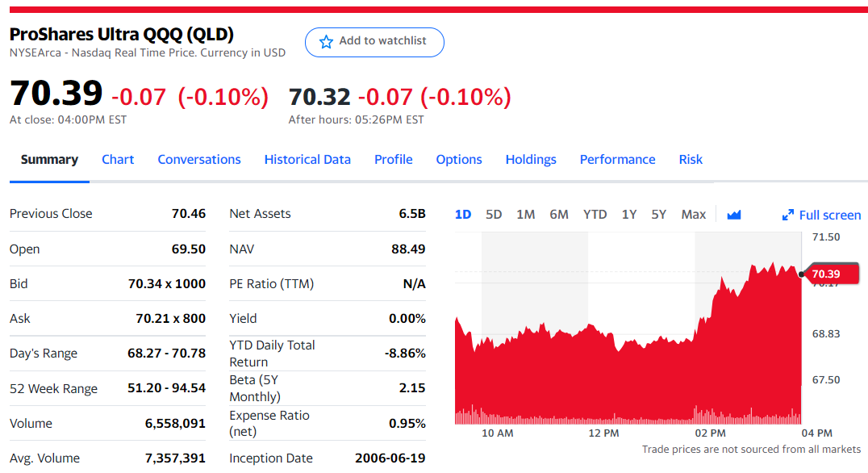Click the Add to watchlist button
The height and width of the screenshot is (473, 868).
pyautogui.click(x=374, y=42)
